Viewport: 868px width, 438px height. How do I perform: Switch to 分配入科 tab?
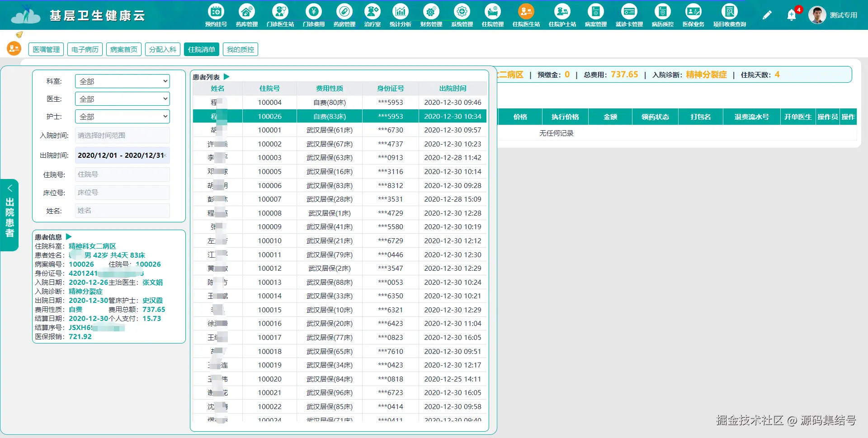coord(163,49)
